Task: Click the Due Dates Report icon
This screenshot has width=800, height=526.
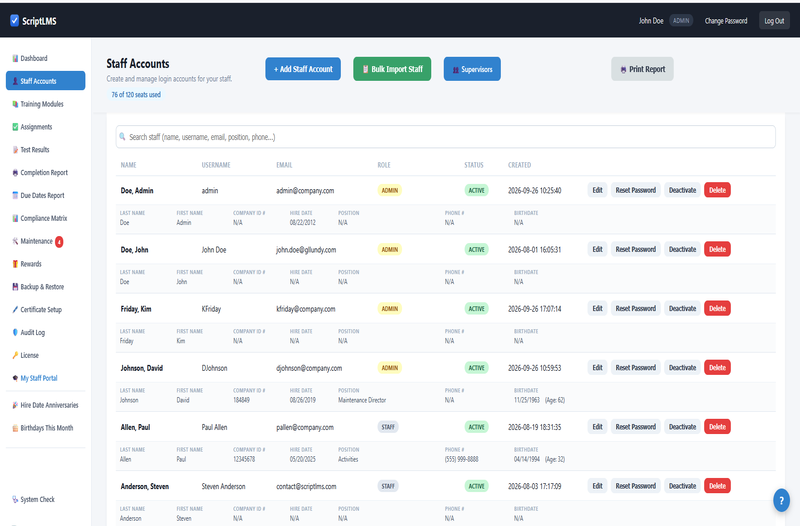Action: [x=15, y=195]
